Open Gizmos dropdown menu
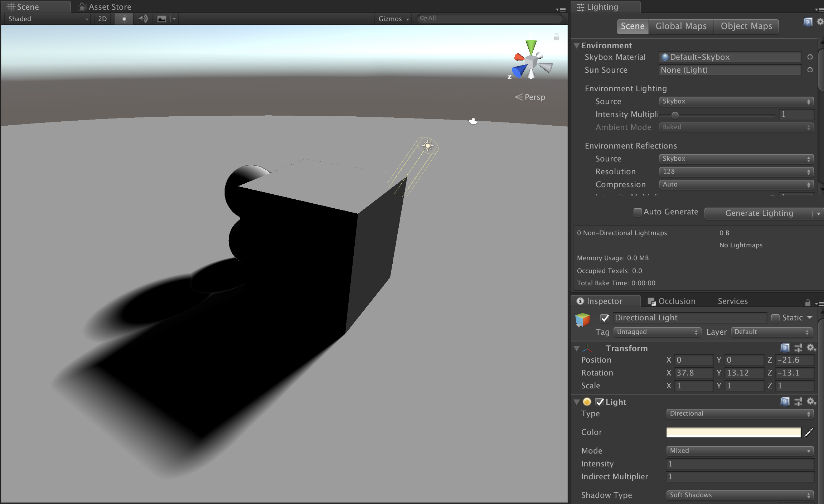Screen dimensions: 824x504 coord(394,19)
